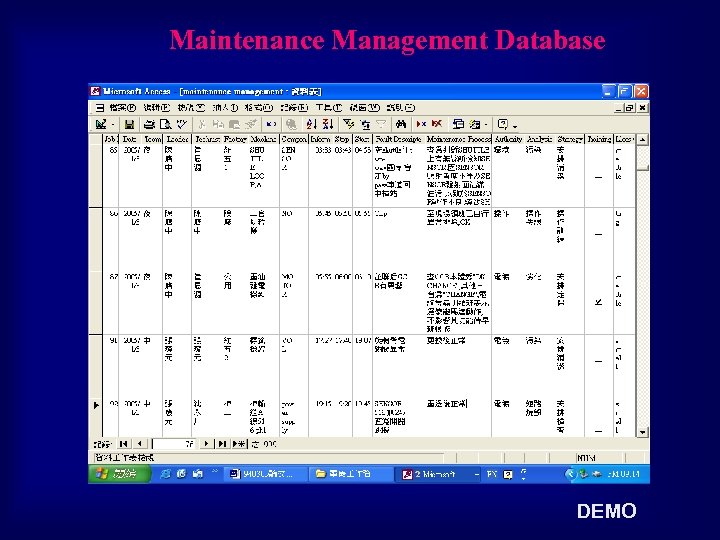Screen dimensions: 720x540
Task: Click the View (design view) toolbar icon
Action: click(x=101, y=124)
